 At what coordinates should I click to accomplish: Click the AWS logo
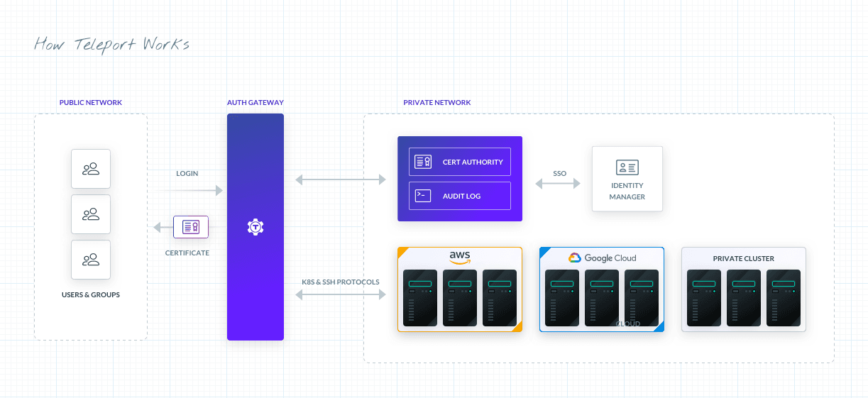point(460,257)
